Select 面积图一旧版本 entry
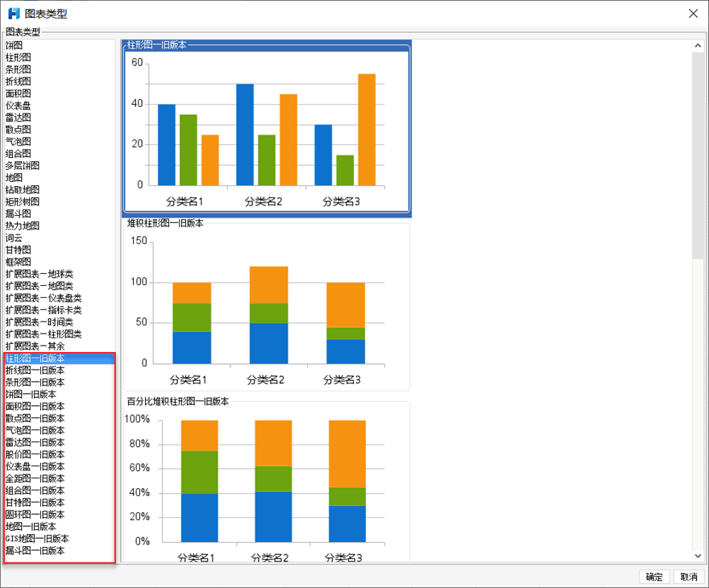Image resolution: width=709 pixels, height=588 pixels. 35,406
